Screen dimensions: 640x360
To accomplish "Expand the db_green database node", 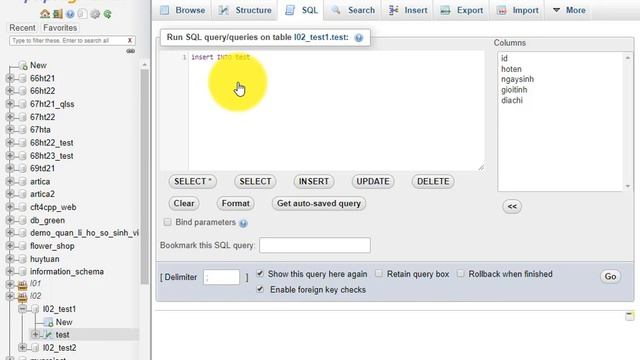I will click(x=10, y=220).
